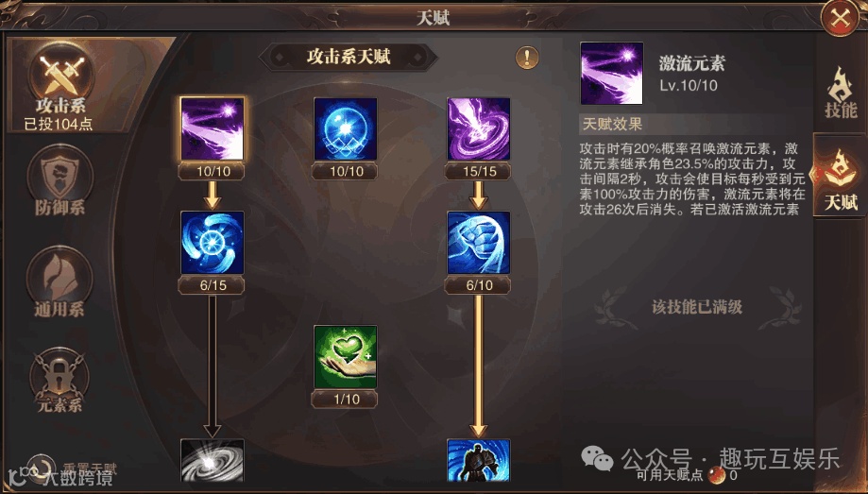Select the blue orb talent at 10/10
This screenshot has width=868, height=494.
click(346, 128)
